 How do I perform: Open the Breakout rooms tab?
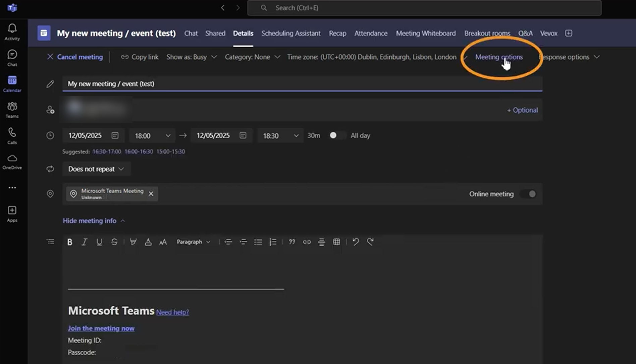click(x=487, y=33)
